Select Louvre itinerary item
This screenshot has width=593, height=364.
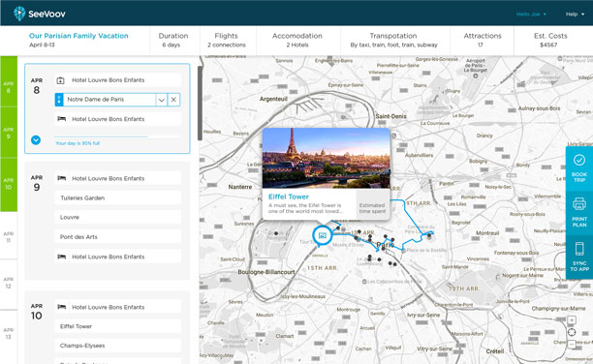click(x=117, y=218)
